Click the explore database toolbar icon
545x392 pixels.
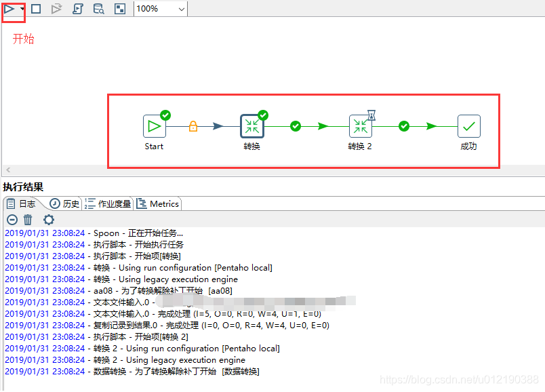click(x=99, y=9)
